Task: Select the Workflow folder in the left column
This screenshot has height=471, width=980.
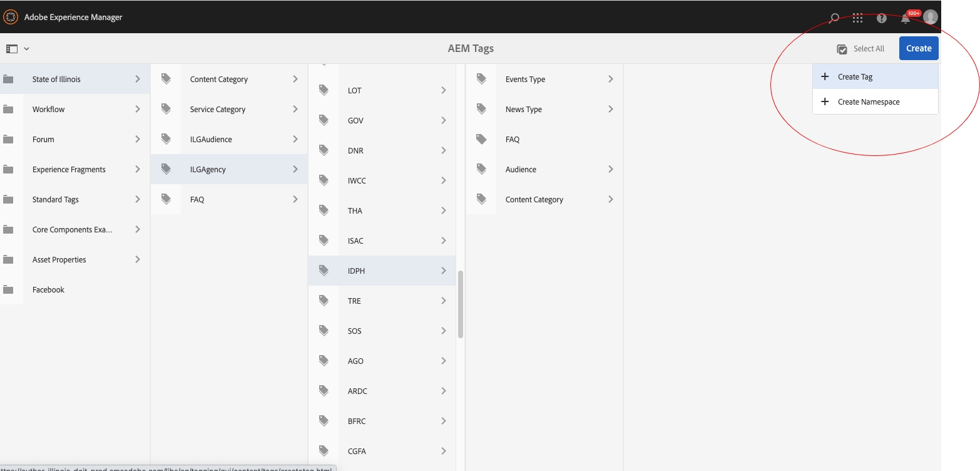Action: coord(48,109)
